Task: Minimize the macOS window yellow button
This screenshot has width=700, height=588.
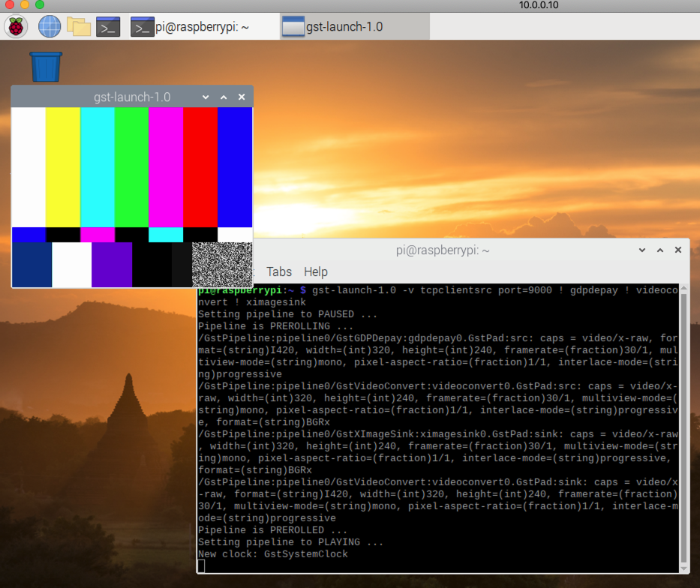Action: pyautogui.click(x=25, y=4)
